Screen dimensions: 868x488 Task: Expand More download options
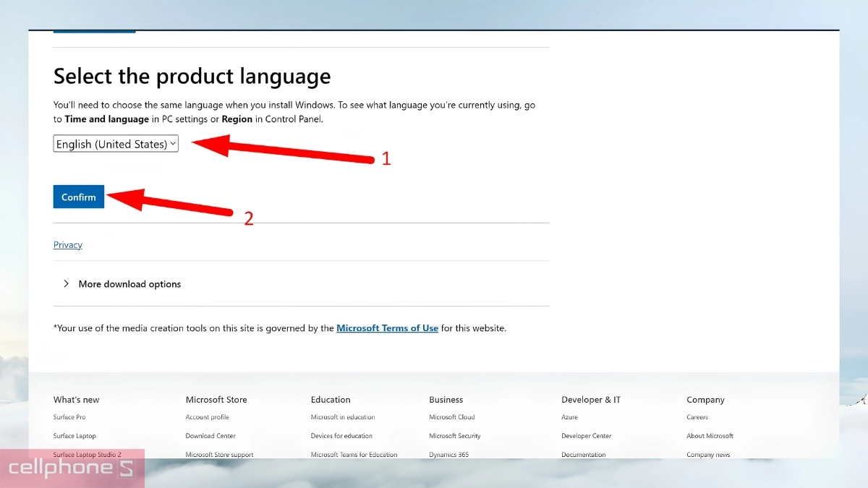[122, 284]
